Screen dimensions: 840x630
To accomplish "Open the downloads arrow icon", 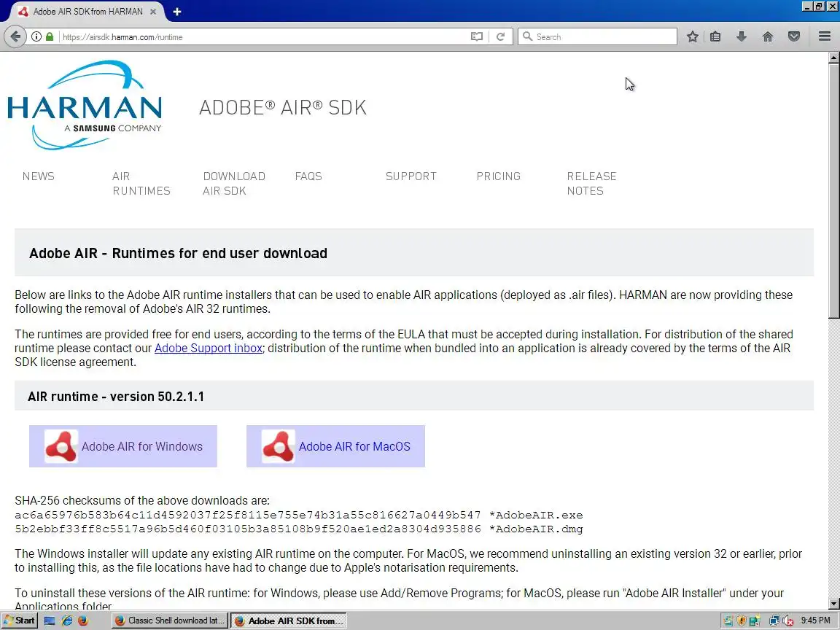I will [x=742, y=36].
